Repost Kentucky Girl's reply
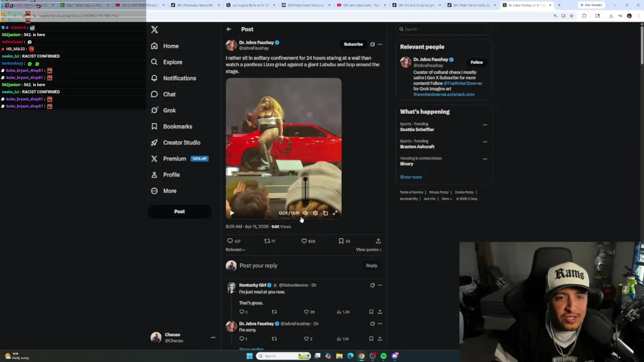The height and width of the screenshot is (362, 644). point(274,312)
